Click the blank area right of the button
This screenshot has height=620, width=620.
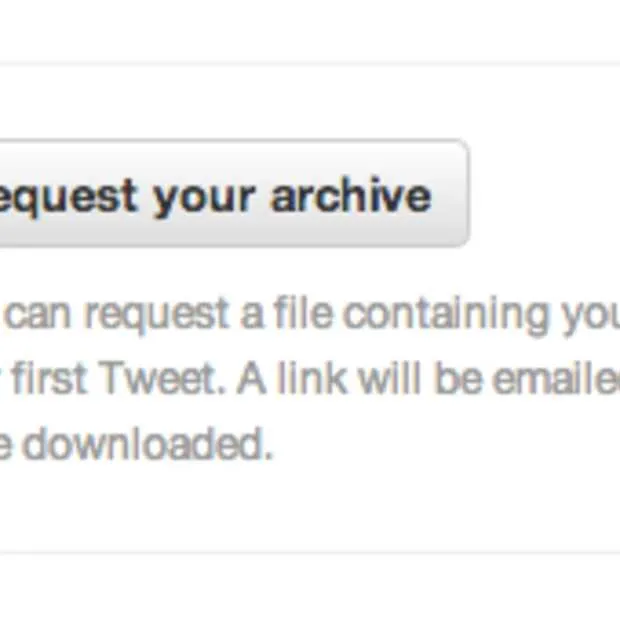[545, 194]
